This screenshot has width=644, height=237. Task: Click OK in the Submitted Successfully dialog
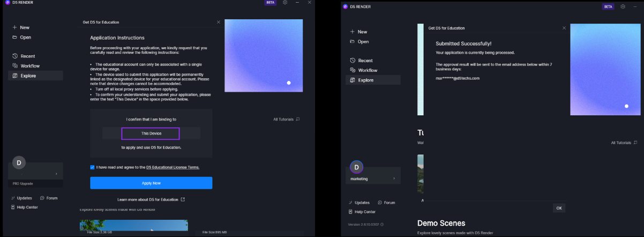click(x=559, y=208)
